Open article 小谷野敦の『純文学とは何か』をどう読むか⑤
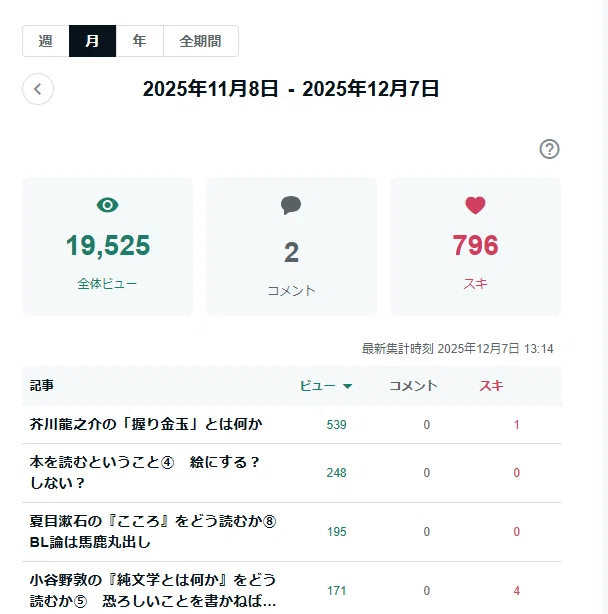608x614 pixels. coord(153,591)
